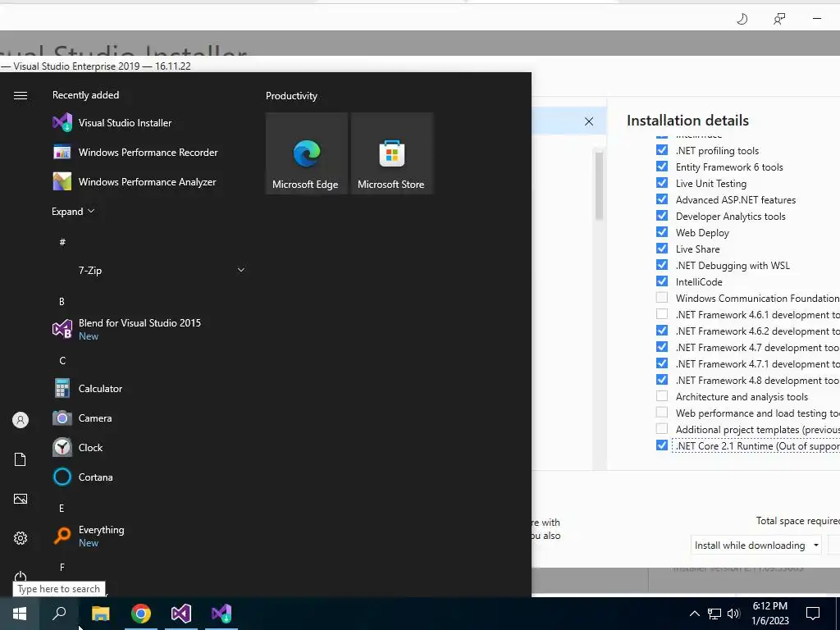Close the installer notification banner
Image resolution: width=840 pixels, height=630 pixels.
(x=589, y=121)
